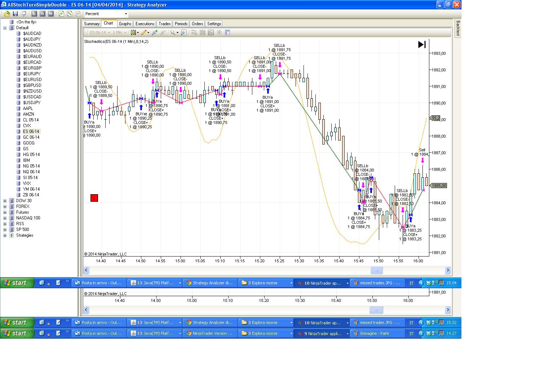
Task: Open the vertical Backtest side tab
Action: [458, 28]
